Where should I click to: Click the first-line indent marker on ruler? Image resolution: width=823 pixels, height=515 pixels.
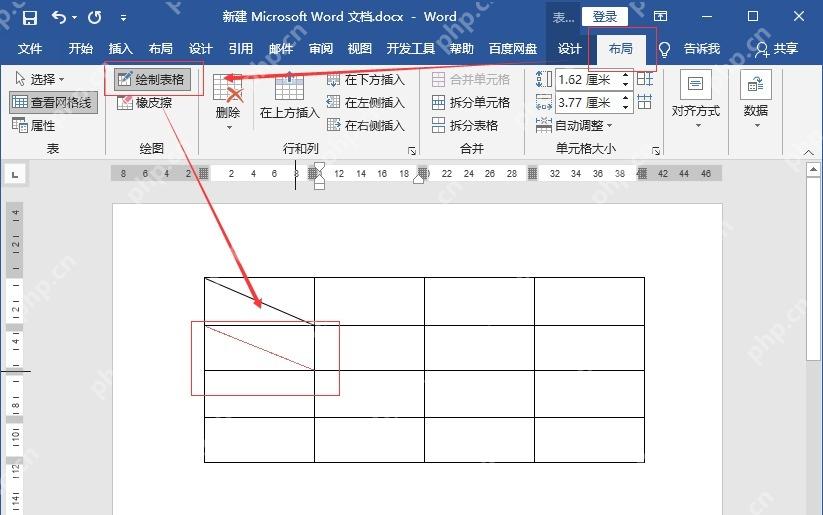tap(319, 168)
